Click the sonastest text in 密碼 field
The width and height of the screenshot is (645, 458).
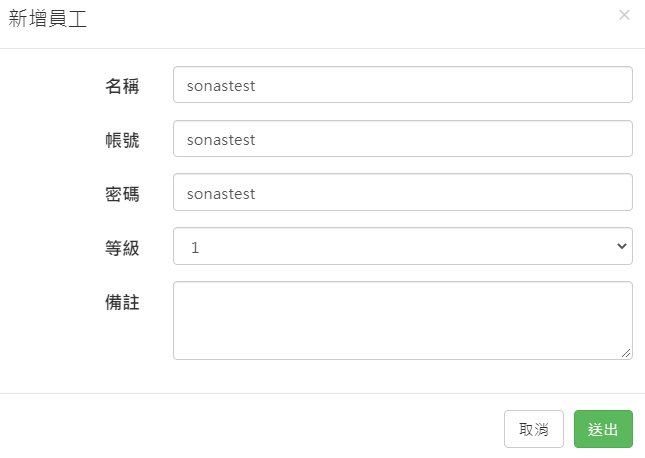pos(221,193)
